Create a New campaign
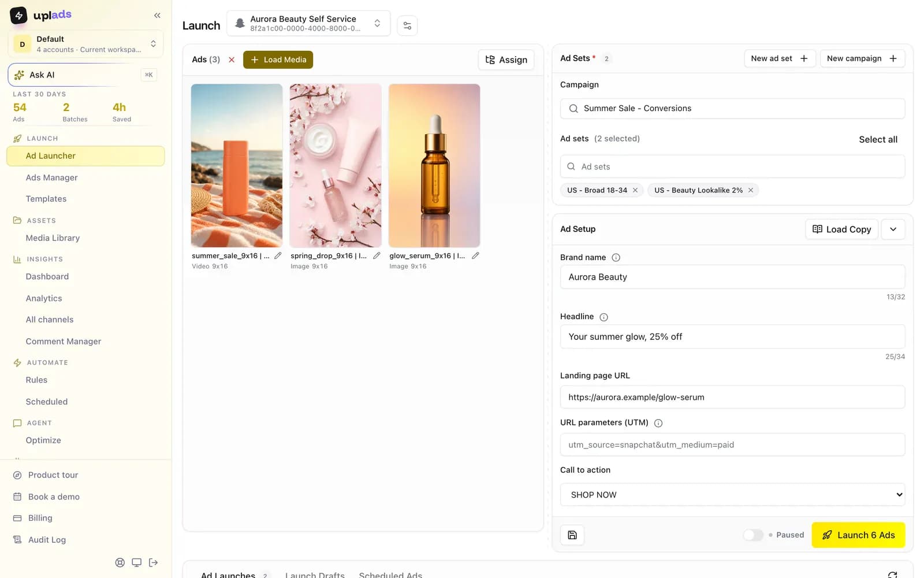The image size is (924, 578). (x=862, y=58)
